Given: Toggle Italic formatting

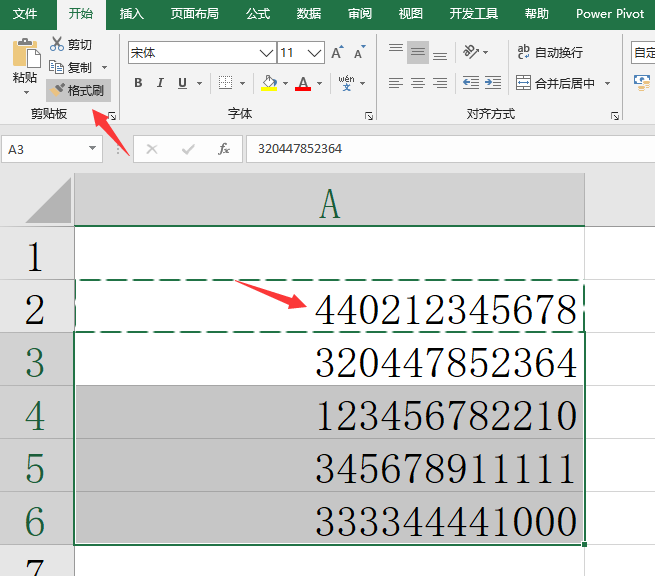Looking at the screenshot, I should coord(160,83).
